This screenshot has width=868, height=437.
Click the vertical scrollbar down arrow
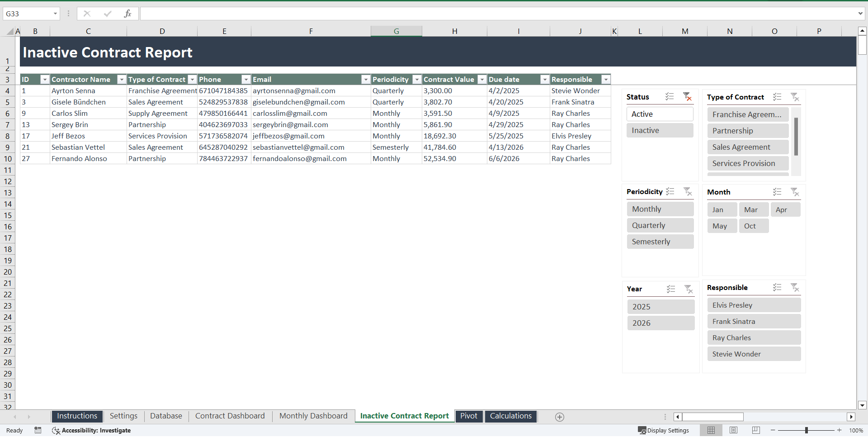pyautogui.click(x=862, y=405)
